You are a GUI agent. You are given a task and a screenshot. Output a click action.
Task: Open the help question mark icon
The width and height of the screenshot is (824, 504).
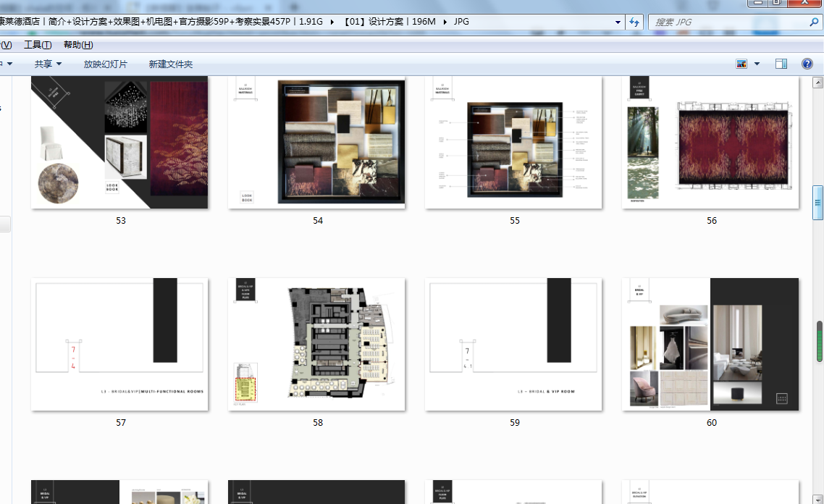click(x=807, y=64)
